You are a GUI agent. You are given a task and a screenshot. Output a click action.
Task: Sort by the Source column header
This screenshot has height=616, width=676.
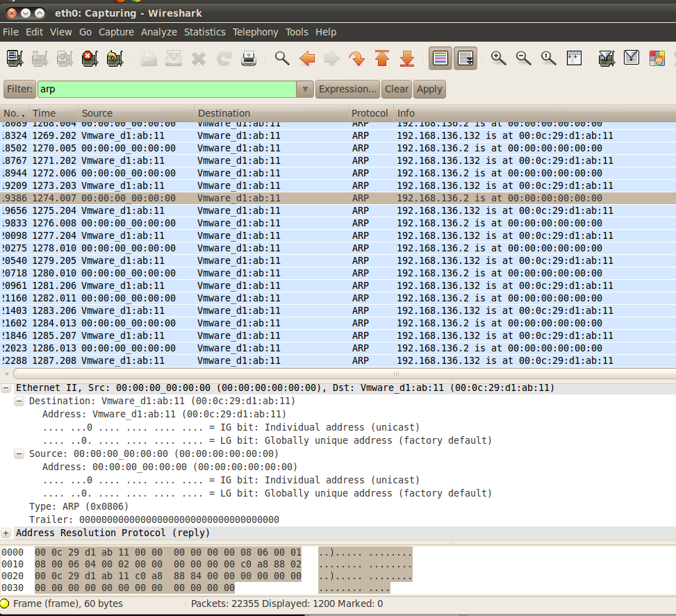pyautogui.click(x=136, y=113)
